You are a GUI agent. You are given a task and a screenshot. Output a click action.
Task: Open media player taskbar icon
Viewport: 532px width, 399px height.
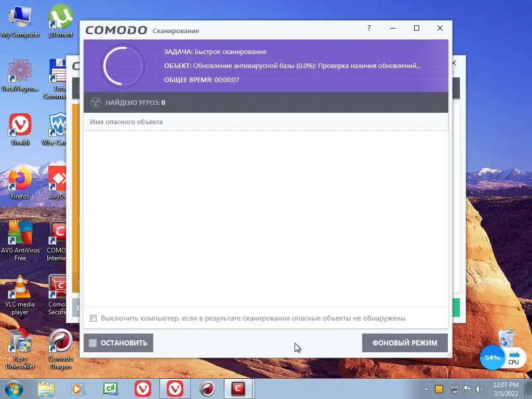pos(78,389)
